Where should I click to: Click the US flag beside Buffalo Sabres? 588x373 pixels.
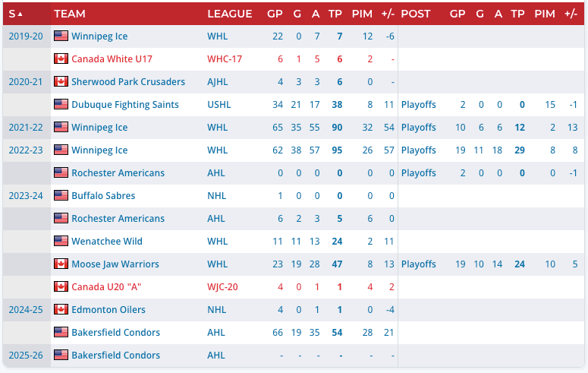[61, 196]
